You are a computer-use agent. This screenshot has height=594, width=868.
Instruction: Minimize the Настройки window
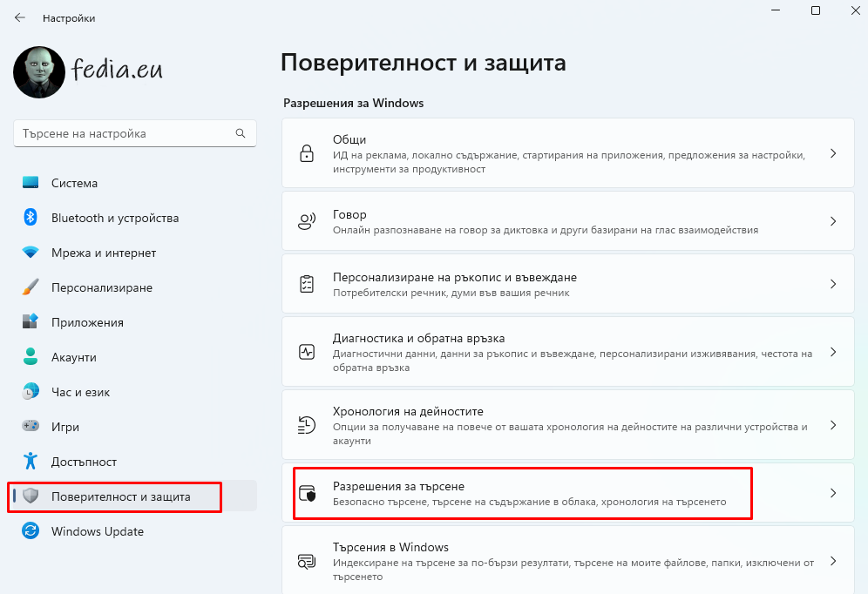776,10
